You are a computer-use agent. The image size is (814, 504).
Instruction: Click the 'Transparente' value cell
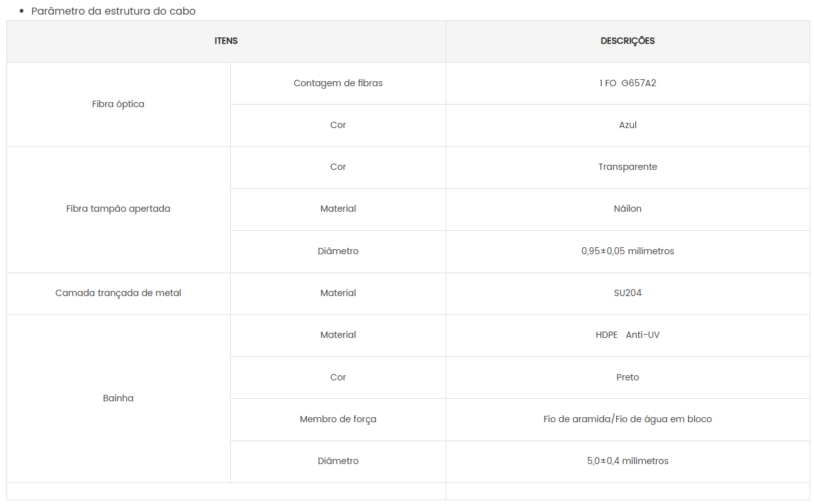[x=628, y=167]
